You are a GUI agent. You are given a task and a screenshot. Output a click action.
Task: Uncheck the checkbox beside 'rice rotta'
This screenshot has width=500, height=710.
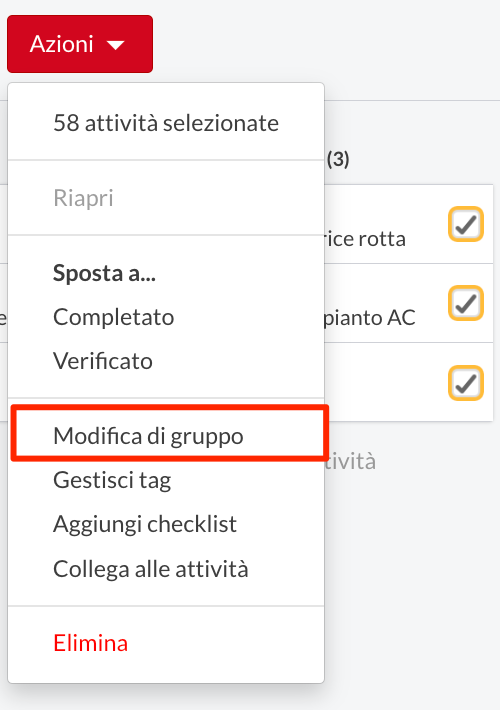tap(466, 224)
